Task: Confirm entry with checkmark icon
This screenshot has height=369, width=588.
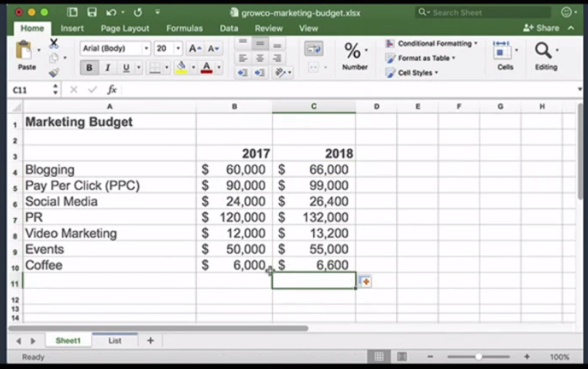Action: (92, 90)
